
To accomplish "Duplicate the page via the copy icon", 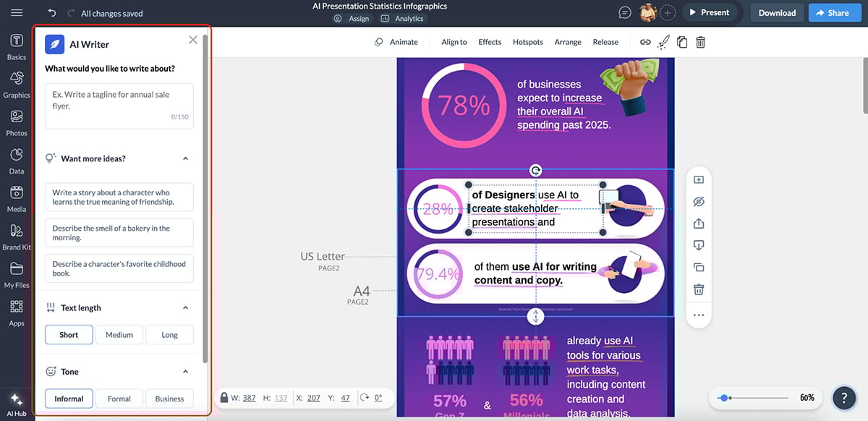I will coord(698,266).
